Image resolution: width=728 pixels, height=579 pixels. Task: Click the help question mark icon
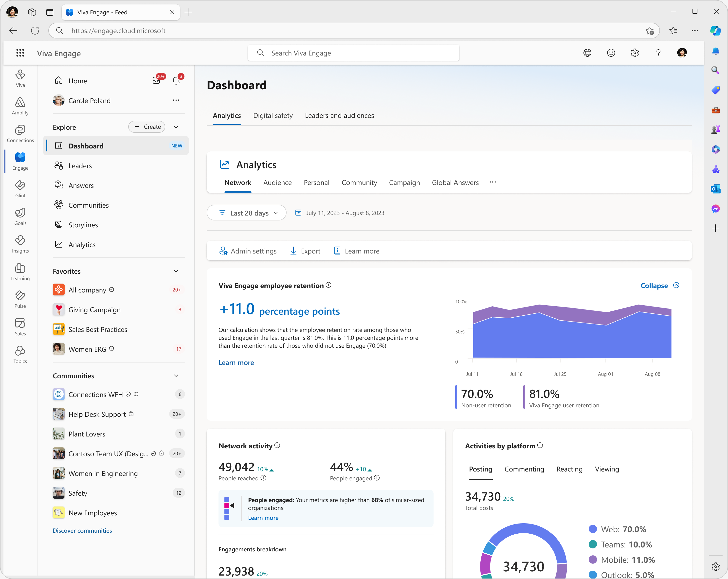pyautogui.click(x=658, y=53)
